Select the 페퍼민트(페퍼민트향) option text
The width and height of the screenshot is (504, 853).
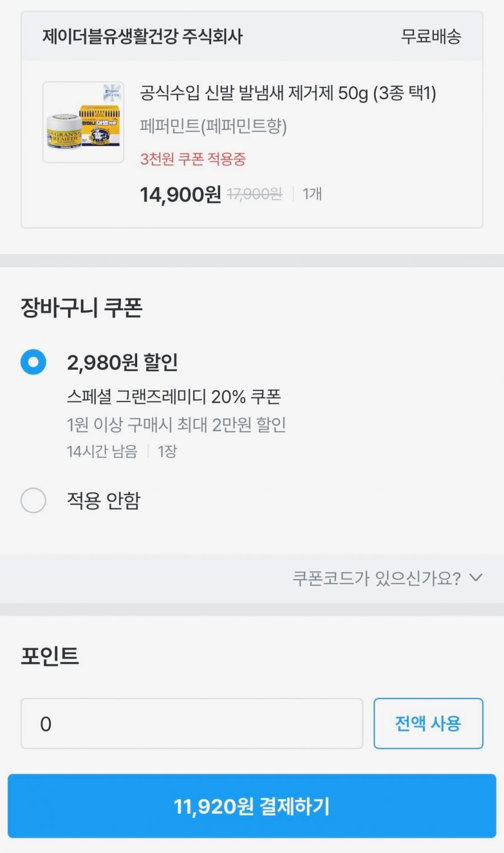213,126
